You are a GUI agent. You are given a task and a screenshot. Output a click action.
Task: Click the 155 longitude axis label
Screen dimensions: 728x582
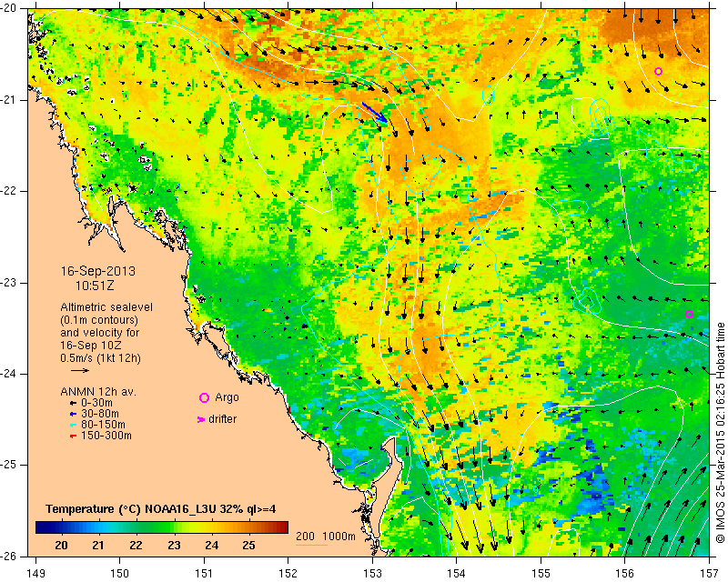[541, 574]
